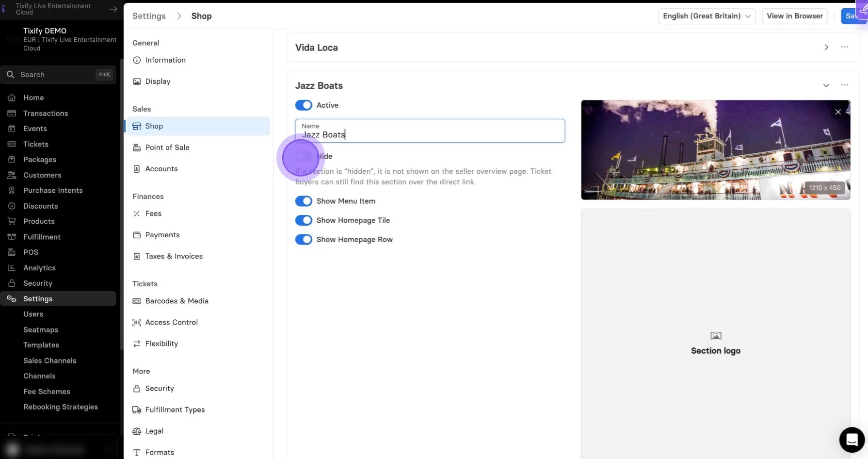Click into the Name input field

click(430, 131)
